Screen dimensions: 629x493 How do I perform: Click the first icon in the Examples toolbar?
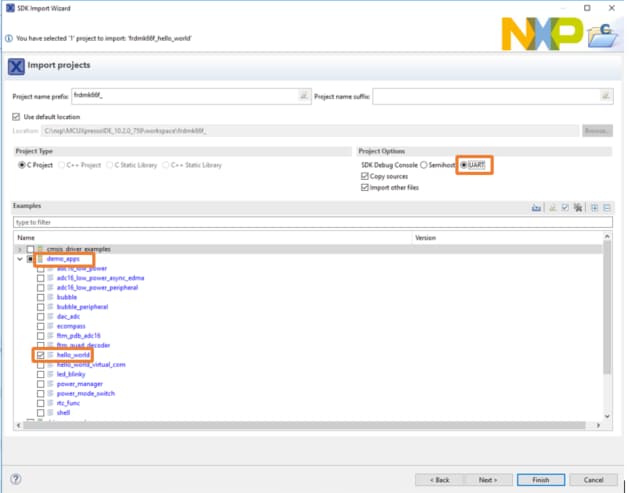click(537, 207)
